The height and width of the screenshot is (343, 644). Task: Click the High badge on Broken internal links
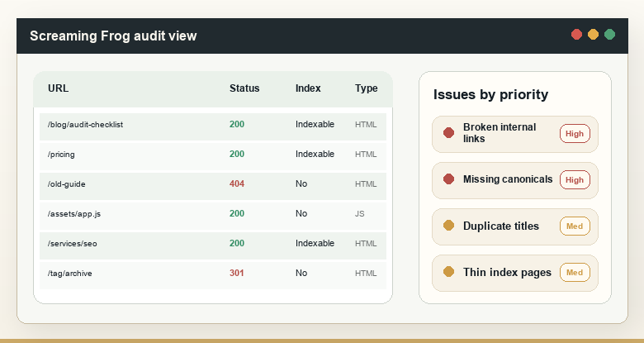(575, 134)
